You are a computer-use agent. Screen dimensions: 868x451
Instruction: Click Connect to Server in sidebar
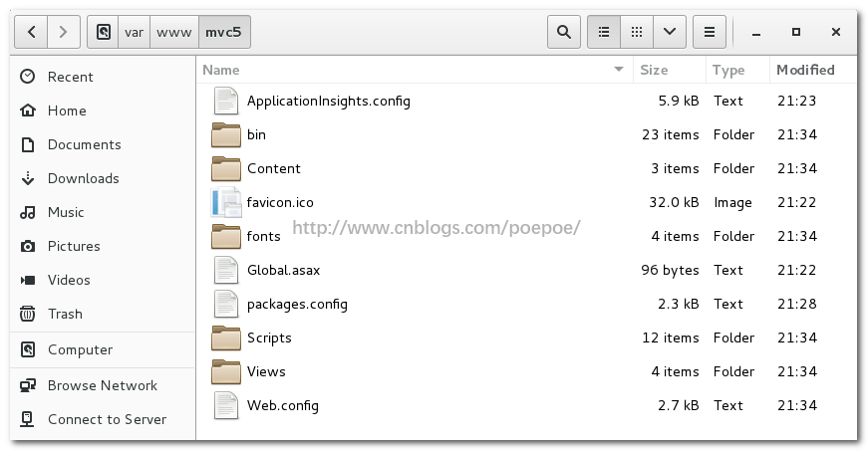(x=107, y=419)
